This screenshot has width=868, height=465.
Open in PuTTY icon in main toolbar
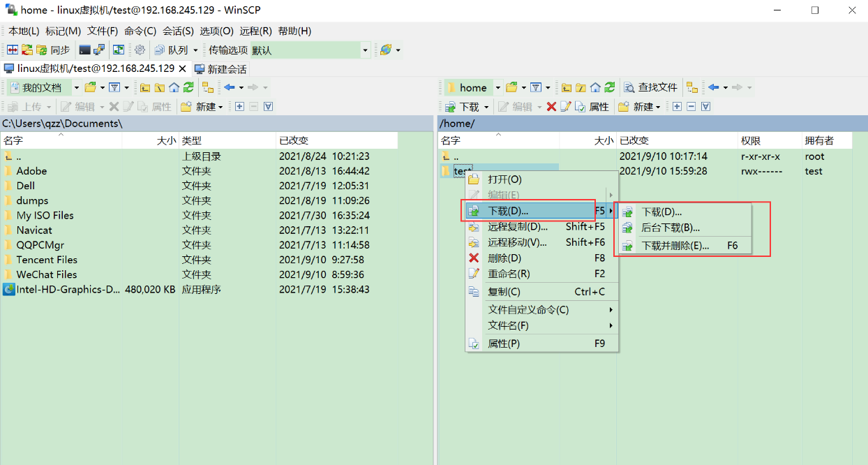pos(99,50)
